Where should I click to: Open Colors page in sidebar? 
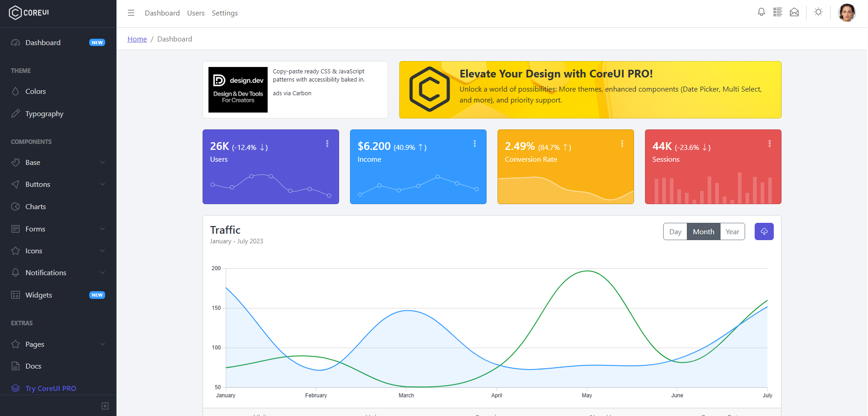point(58,91)
